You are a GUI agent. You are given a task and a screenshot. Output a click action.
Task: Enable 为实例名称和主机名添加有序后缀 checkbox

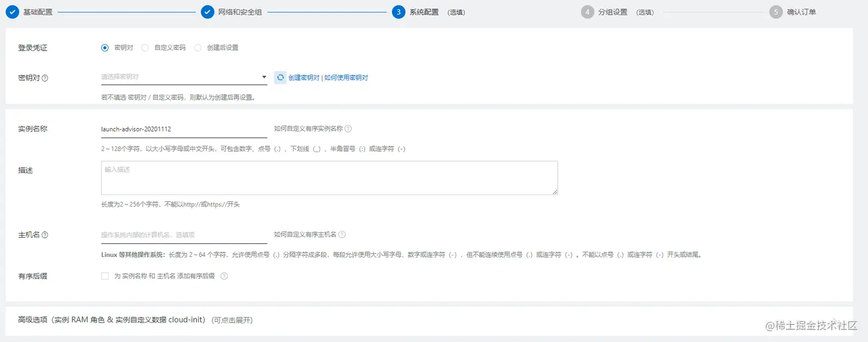tap(104, 276)
